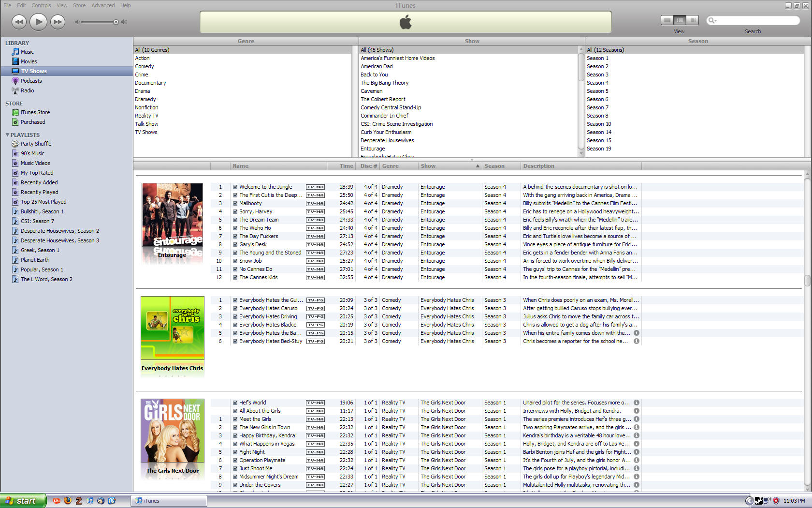
Task: Click the Show browser scrollbar up arrow
Action: click(581, 49)
